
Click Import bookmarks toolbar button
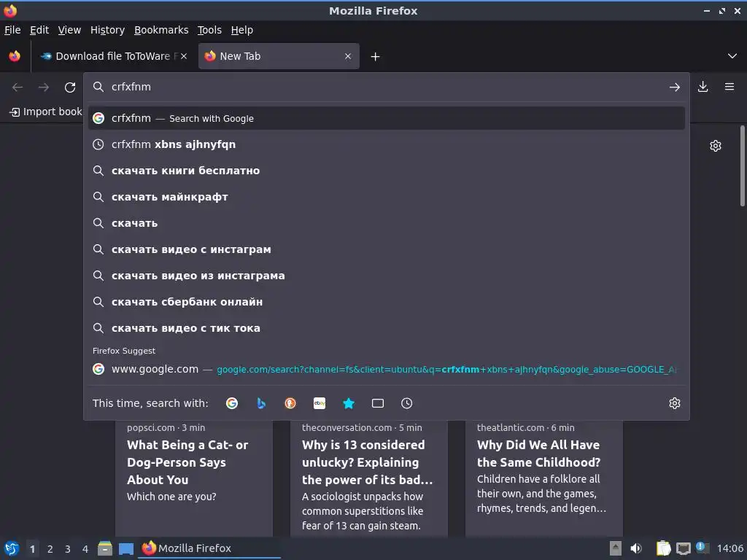point(46,112)
